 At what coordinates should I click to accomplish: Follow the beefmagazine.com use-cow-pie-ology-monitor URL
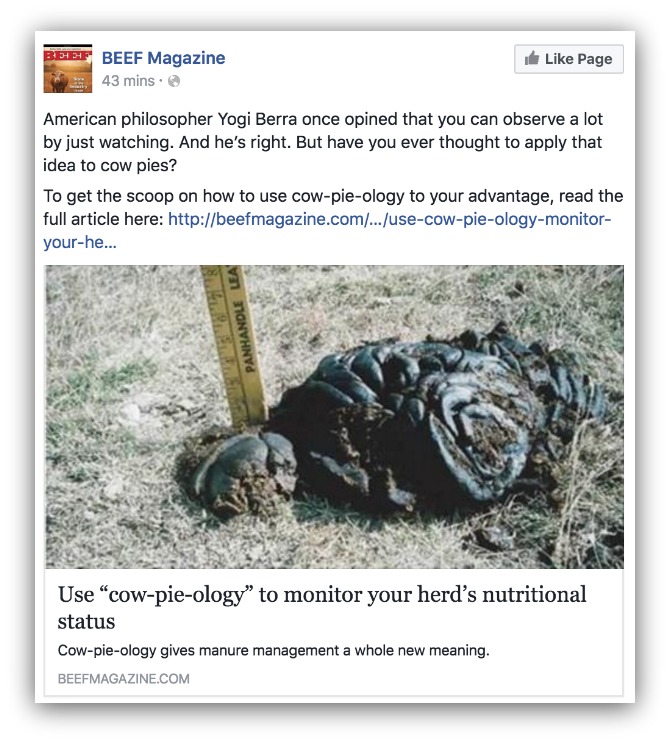[x=389, y=219]
